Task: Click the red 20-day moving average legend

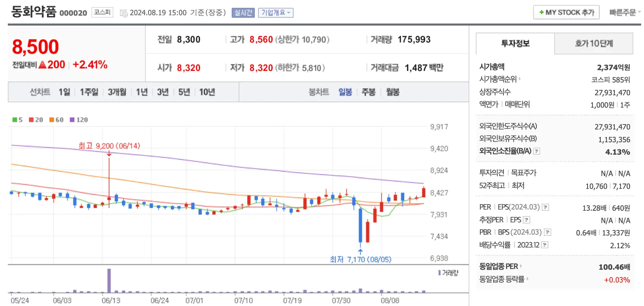Action: [x=36, y=120]
